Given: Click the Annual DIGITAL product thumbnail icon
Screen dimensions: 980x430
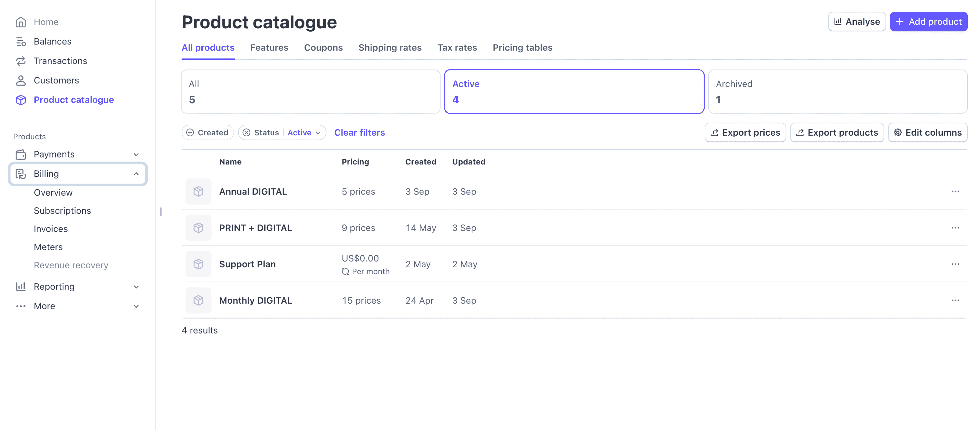Looking at the screenshot, I should 198,192.
